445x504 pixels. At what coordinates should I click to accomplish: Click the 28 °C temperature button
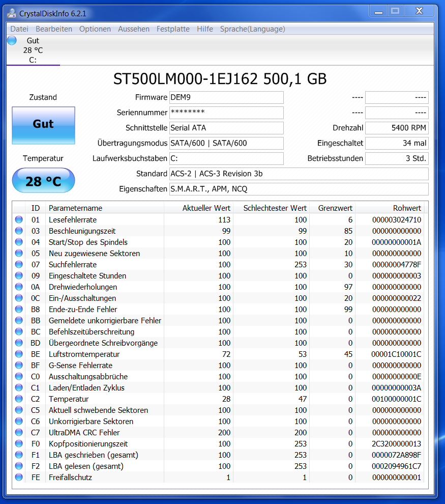[x=43, y=180]
